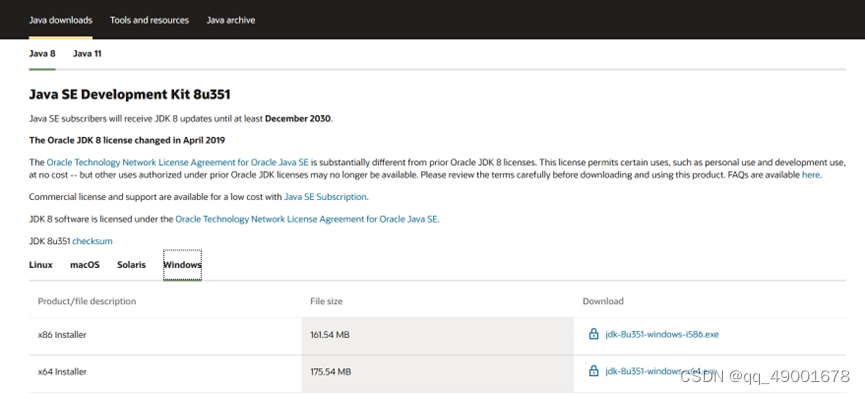Viewport: 865px width, 394px height.
Task: Click 'The Oracle JDK 8 license changed' text
Action: [x=127, y=140]
